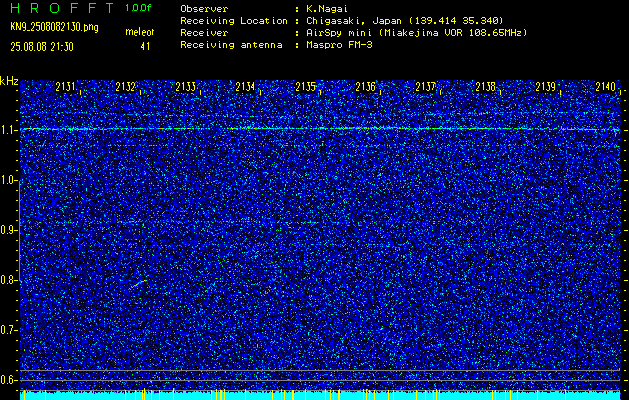The width and height of the screenshot is (629, 400).
Task: Click the file name KN9_2508082130.png
Action: click(x=54, y=27)
